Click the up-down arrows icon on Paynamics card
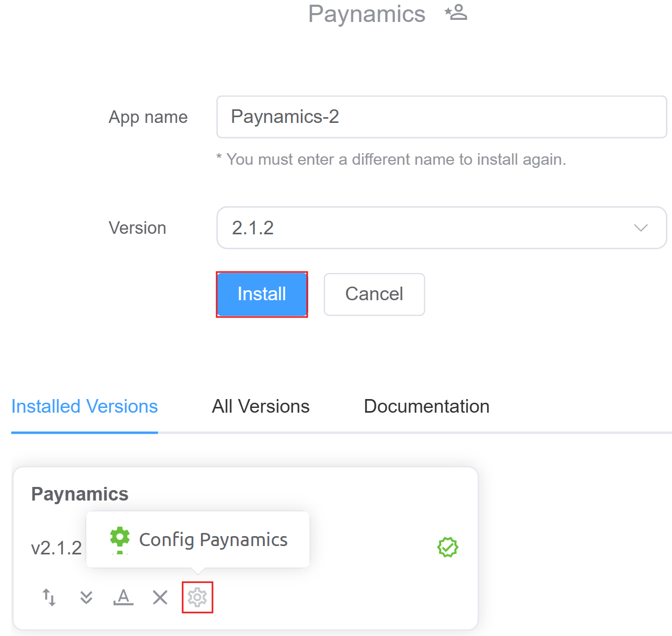Viewport: 672px width, 636px height. 49,597
